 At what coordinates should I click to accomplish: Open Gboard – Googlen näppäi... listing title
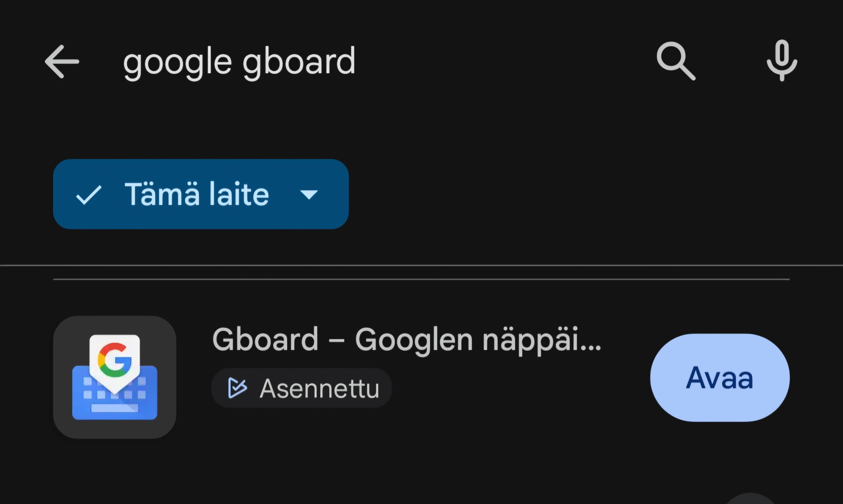[x=406, y=340]
